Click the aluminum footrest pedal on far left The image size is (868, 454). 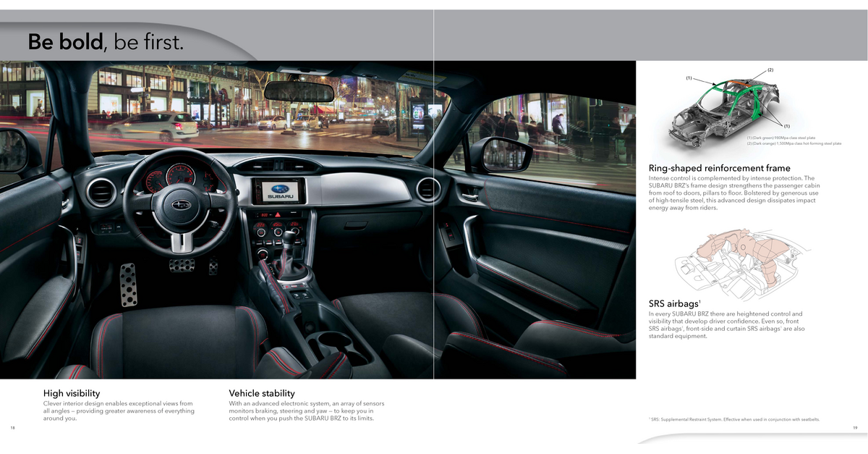click(x=128, y=285)
